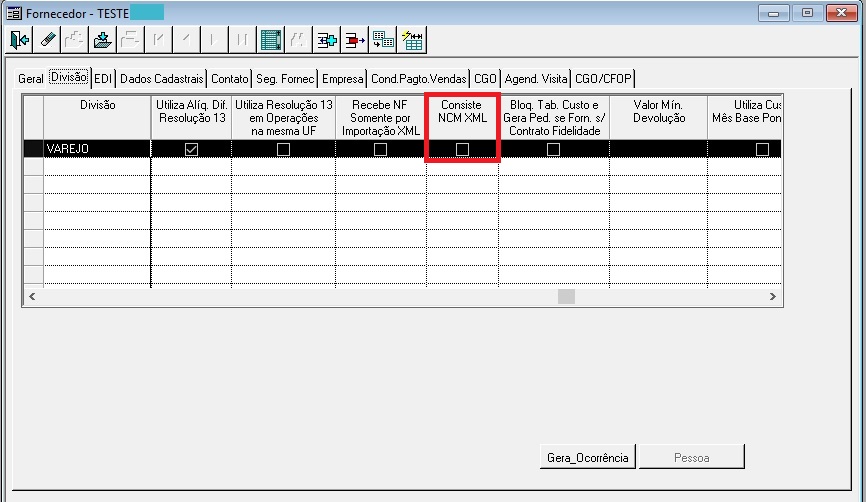This screenshot has height=502, width=866.
Task: Click the greyed-out next record navigation icon
Action: (x=214, y=40)
